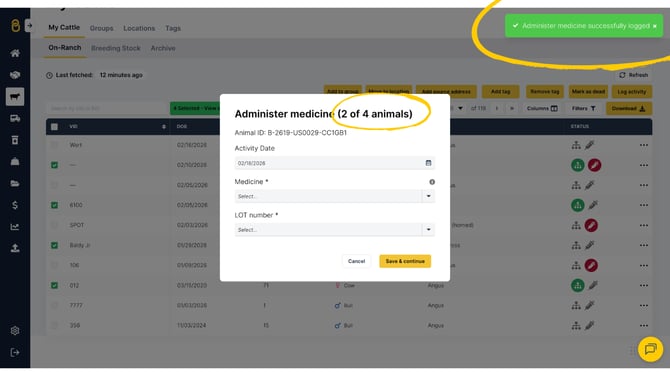
Task: Toggle the select-all checkbox in table header
Action: pos(54,127)
